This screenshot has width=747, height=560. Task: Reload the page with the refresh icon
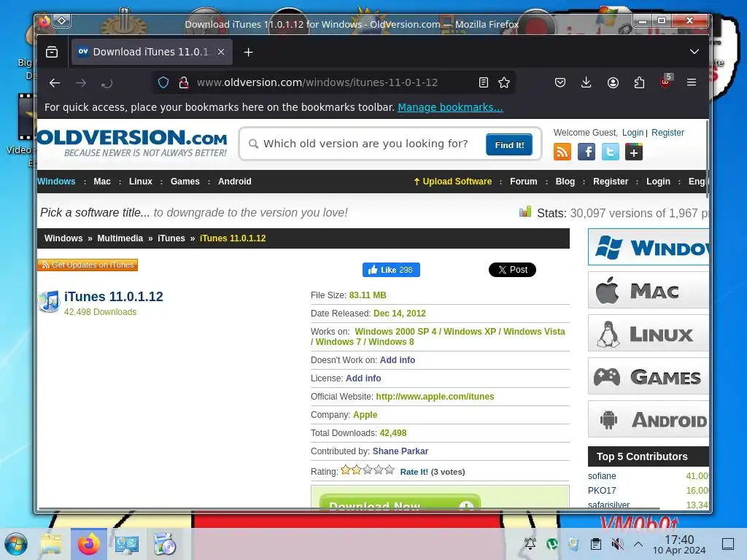[107, 83]
